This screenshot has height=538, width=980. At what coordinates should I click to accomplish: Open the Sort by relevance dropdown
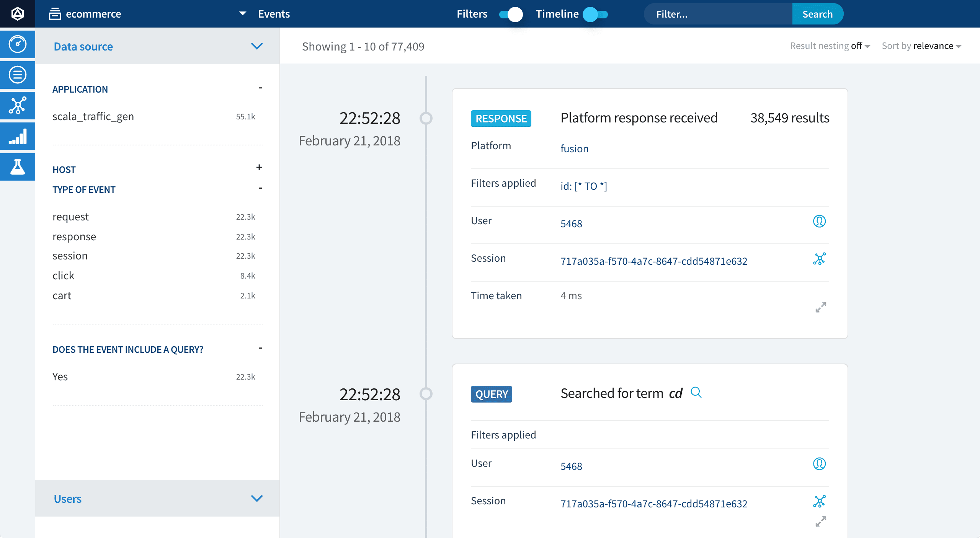(921, 46)
